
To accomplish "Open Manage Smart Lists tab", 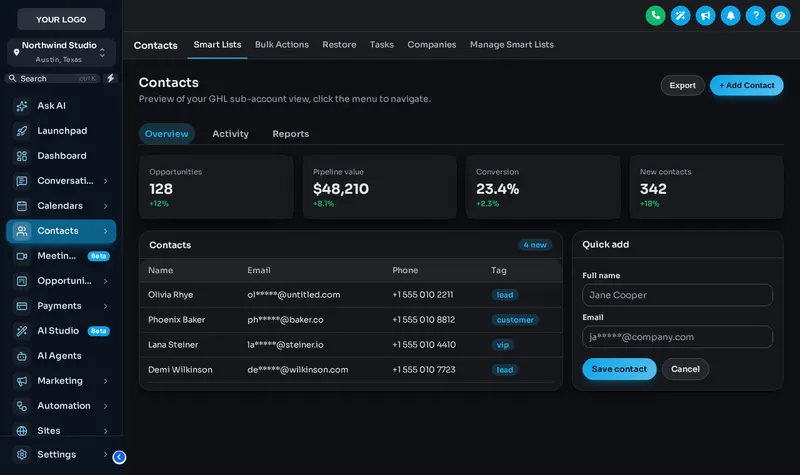I will 512,44.
